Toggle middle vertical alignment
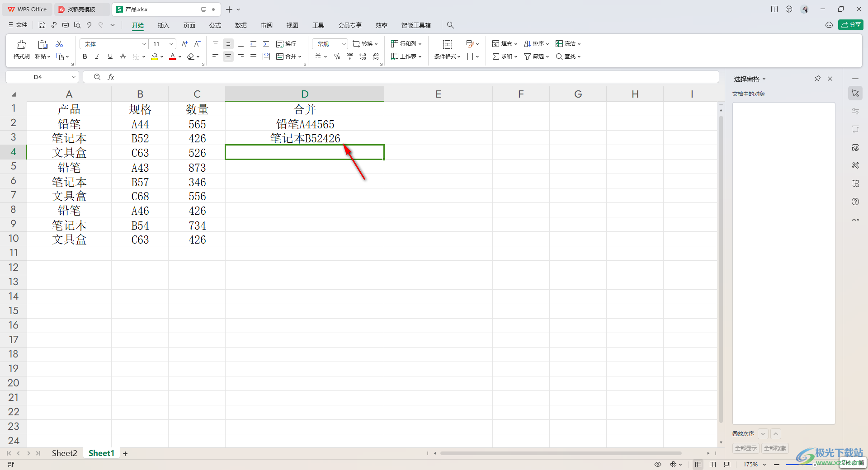This screenshot has height=470, width=868. pos(228,44)
